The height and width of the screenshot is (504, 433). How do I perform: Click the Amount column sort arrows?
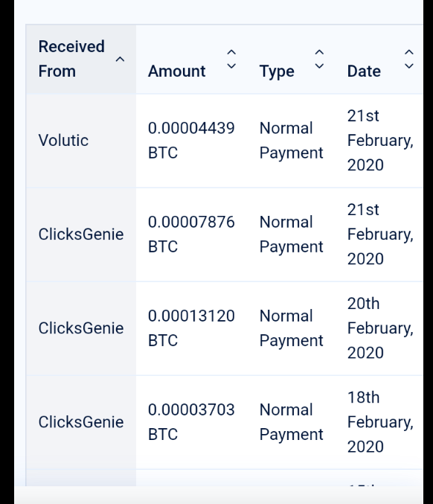(231, 59)
